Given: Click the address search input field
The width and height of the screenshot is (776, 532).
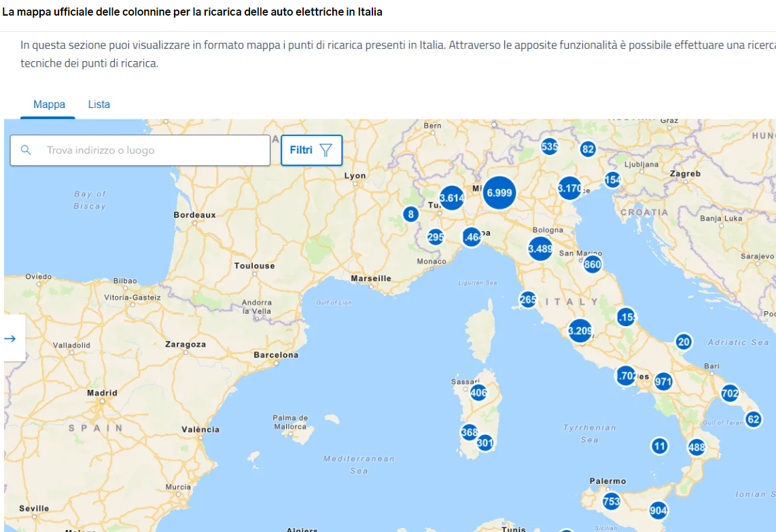Looking at the screenshot, I should click(140, 150).
